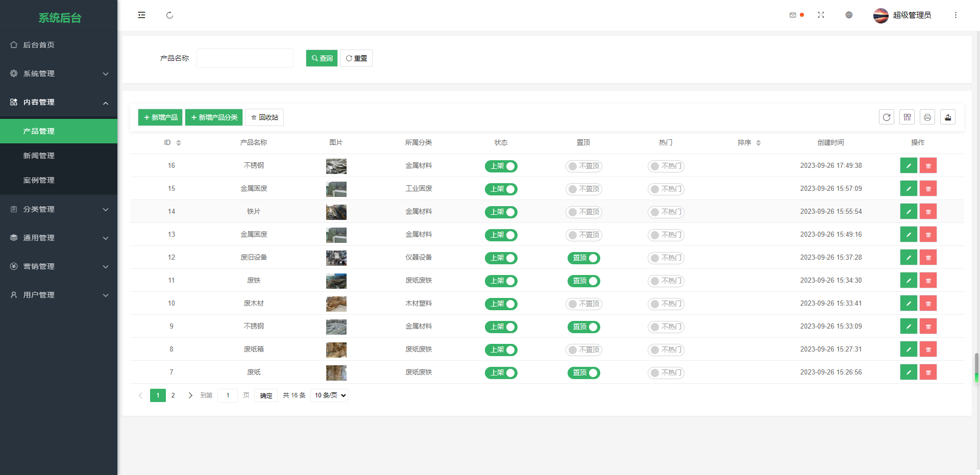
Task: Click the table refresh icon
Action: (887, 117)
